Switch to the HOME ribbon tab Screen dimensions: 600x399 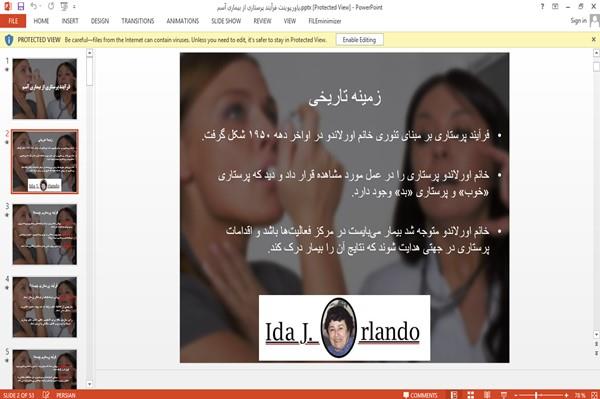[41, 21]
